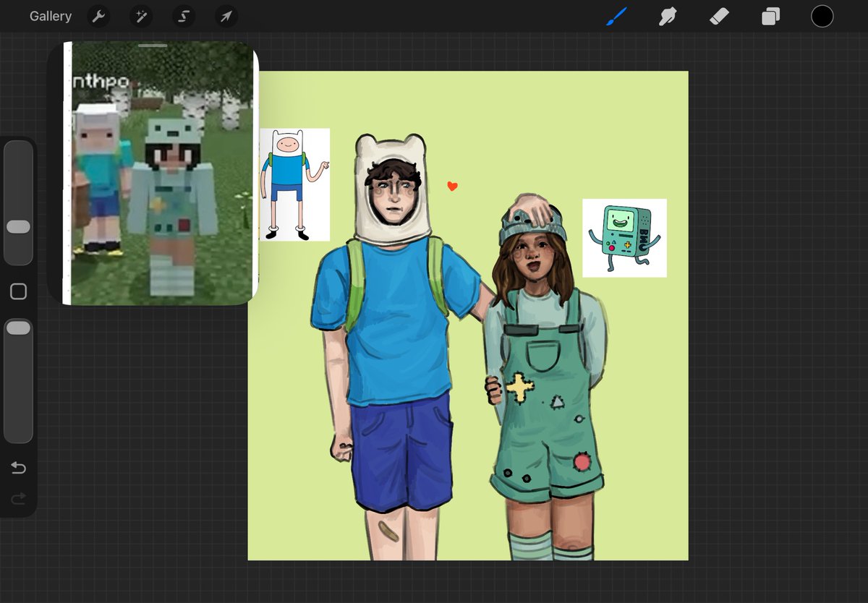Open the Adjustments magic wand menu

pos(141,16)
